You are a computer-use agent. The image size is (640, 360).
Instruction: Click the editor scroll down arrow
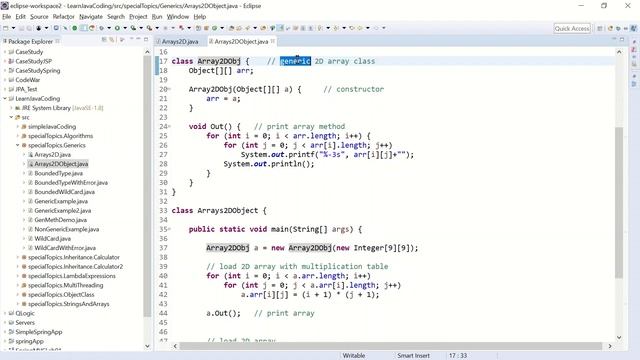pos(619,338)
